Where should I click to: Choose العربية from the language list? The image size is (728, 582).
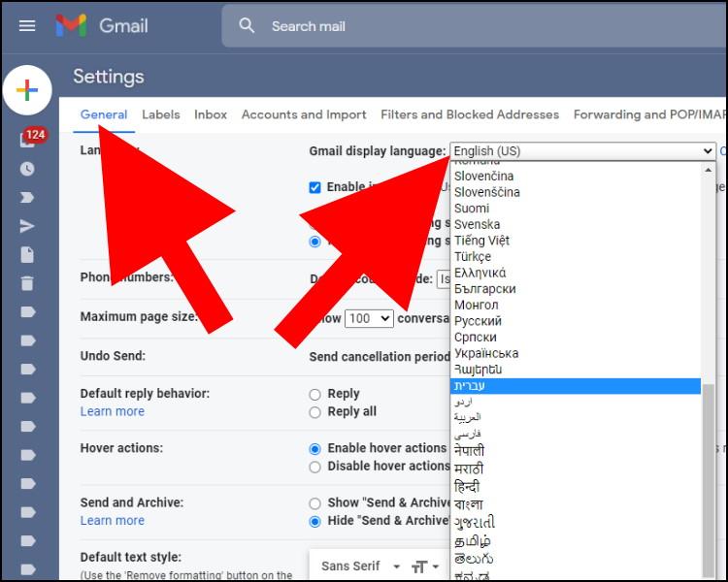pos(576,417)
